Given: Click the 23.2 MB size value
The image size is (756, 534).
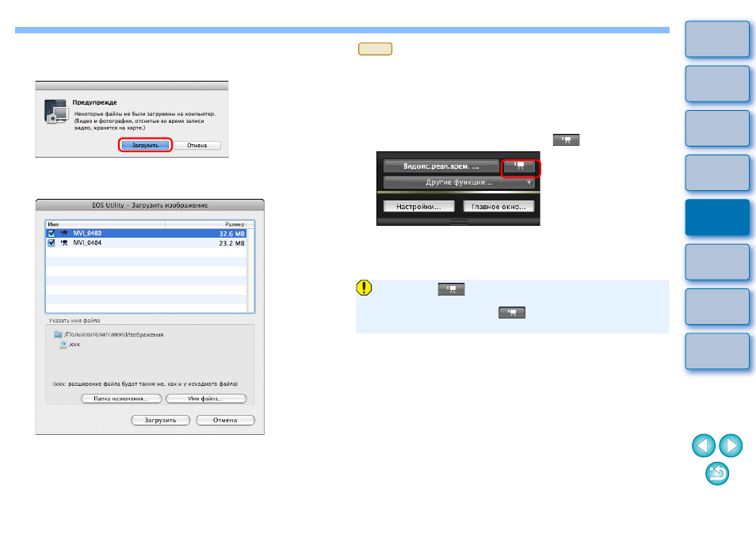Looking at the screenshot, I should 232,243.
